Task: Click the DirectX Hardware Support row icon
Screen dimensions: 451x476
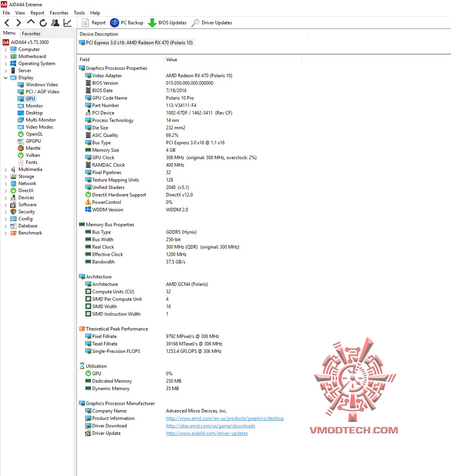Action: click(88, 195)
